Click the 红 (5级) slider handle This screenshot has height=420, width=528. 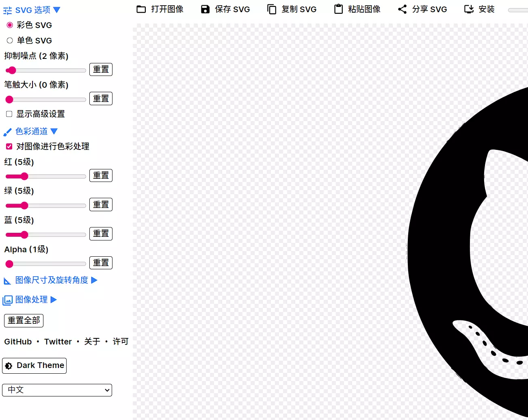(x=24, y=176)
